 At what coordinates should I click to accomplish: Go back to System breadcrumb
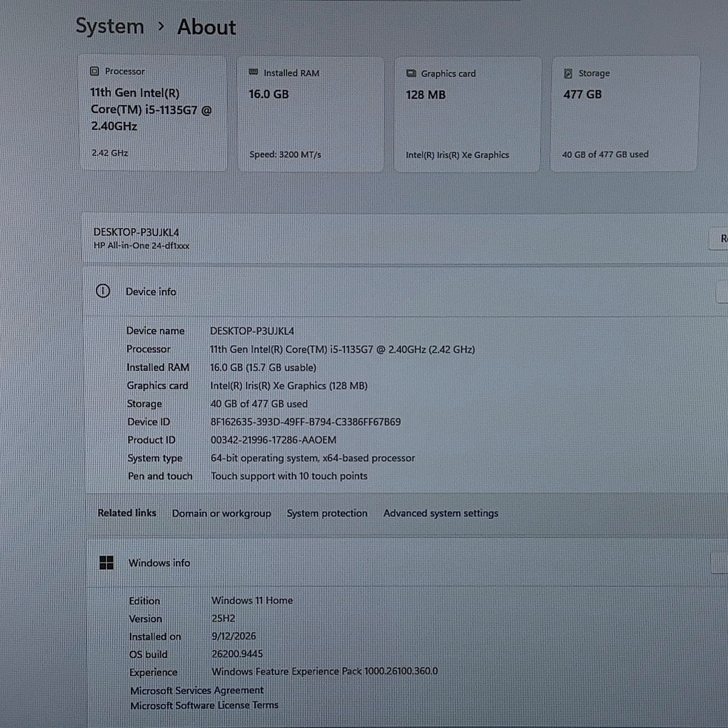click(x=110, y=27)
